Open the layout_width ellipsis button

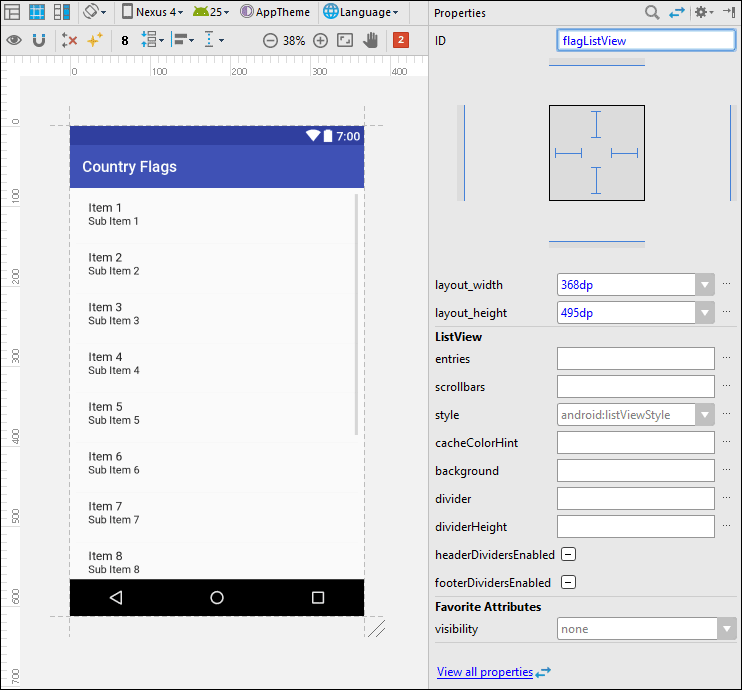[x=726, y=283]
